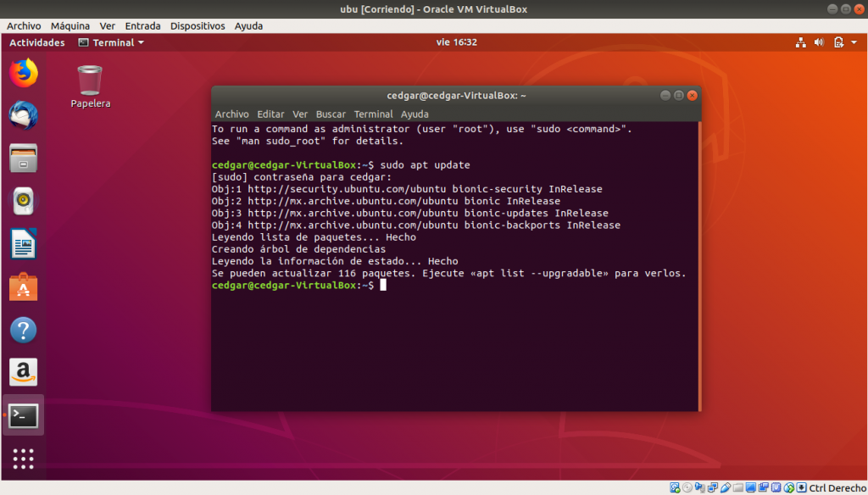
Task: Open Firefox from the dock
Action: (23, 73)
